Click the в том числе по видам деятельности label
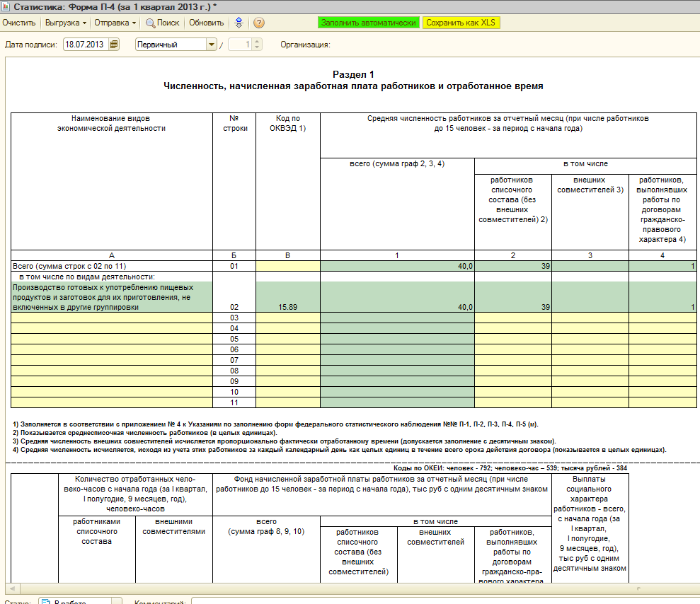 (87, 277)
